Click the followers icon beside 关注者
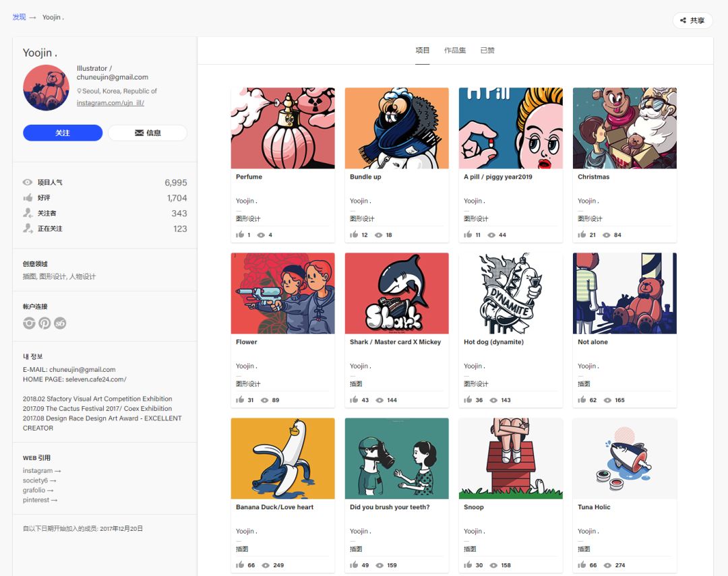 28,214
